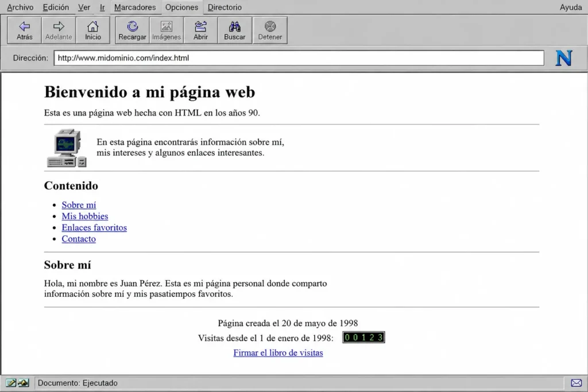
Task: Open the Edición menu
Action: tap(56, 7)
